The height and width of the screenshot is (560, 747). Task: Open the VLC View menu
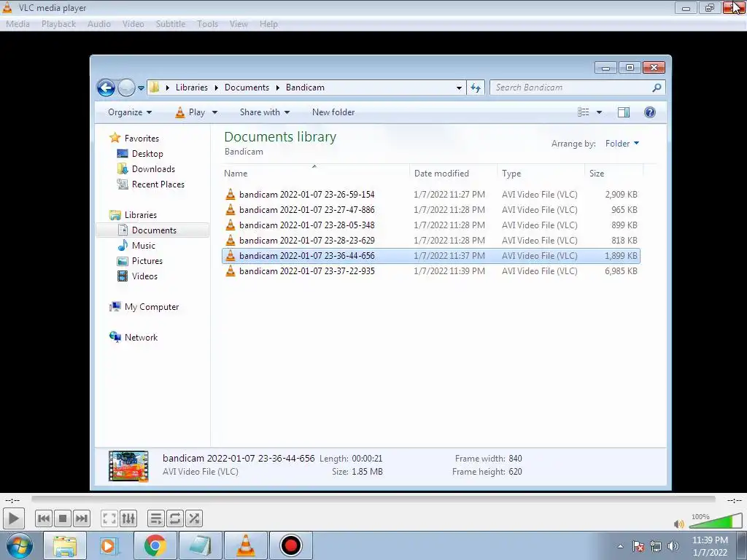239,24
